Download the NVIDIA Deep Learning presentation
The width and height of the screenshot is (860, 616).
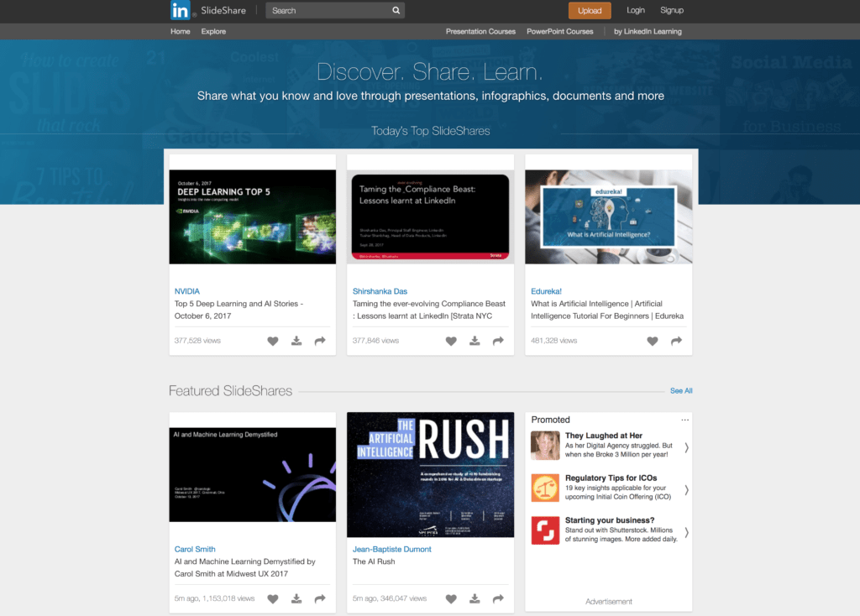tap(296, 341)
